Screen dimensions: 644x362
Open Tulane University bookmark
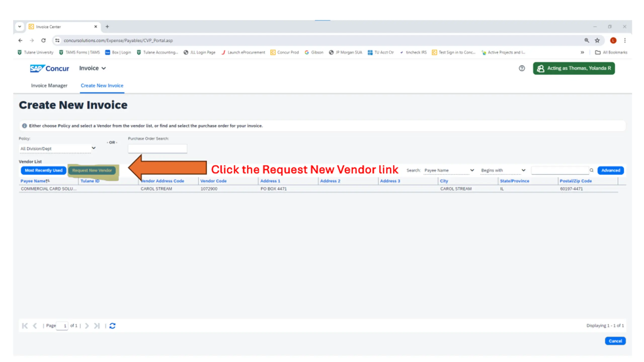pyautogui.click(x=35, y=52)
